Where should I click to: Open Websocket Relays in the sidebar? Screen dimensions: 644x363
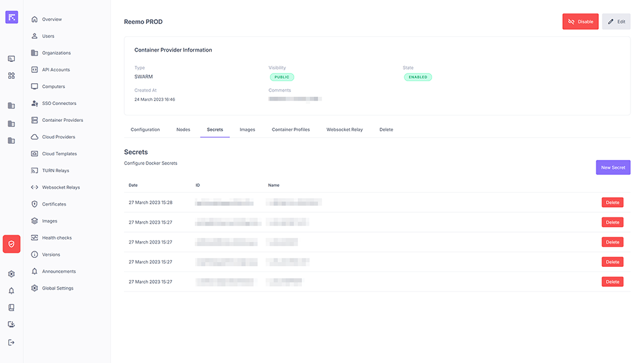[61, 188]
